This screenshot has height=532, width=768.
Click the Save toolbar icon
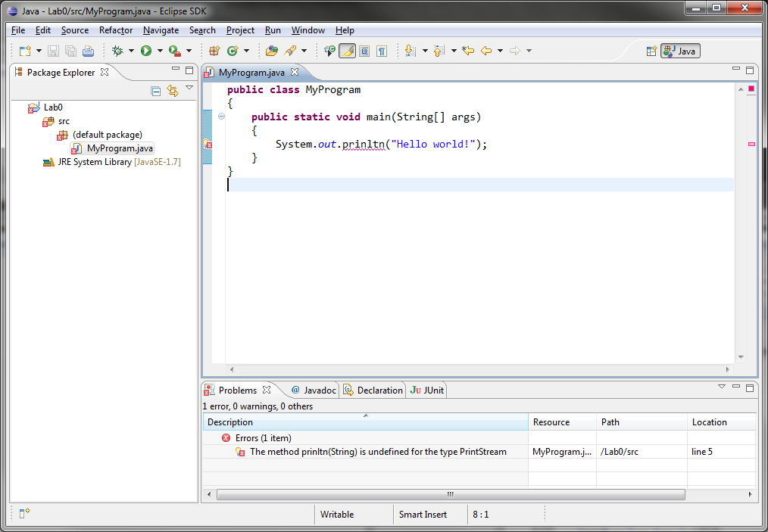(53, 51)
